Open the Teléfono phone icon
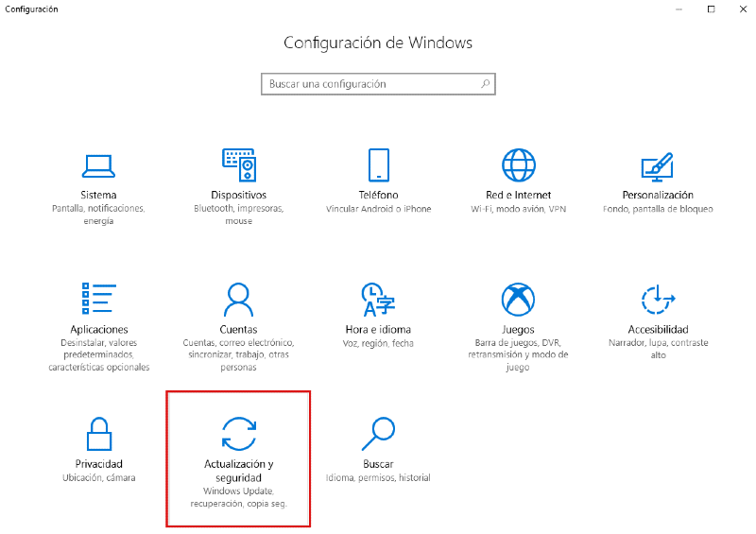Viewport: 756px width, 534px height. 379,165
